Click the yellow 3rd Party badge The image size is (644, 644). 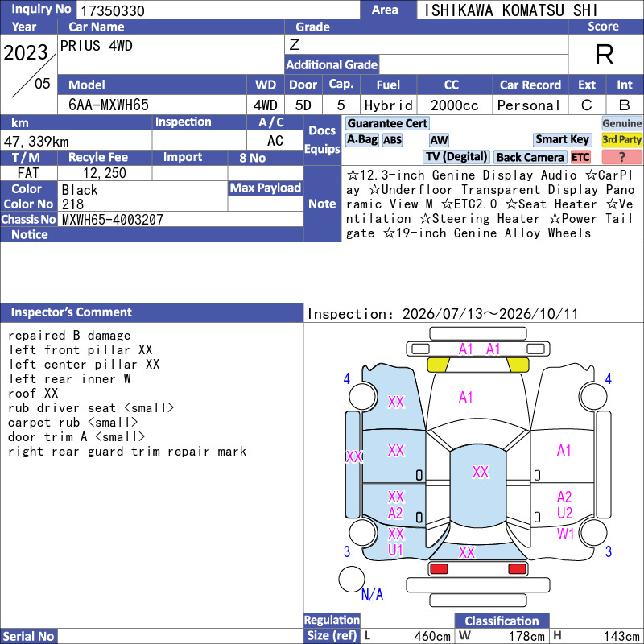click(621, 139)
